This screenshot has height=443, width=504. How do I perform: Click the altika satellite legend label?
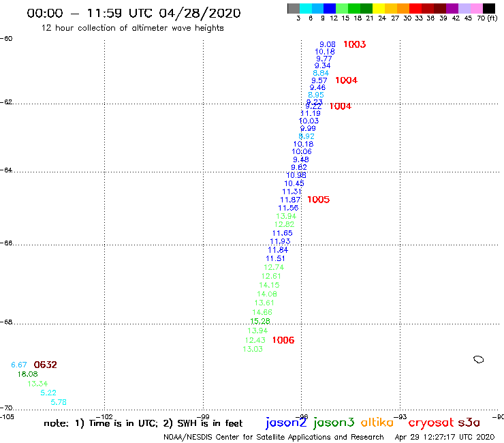click(x=377, y=423)
